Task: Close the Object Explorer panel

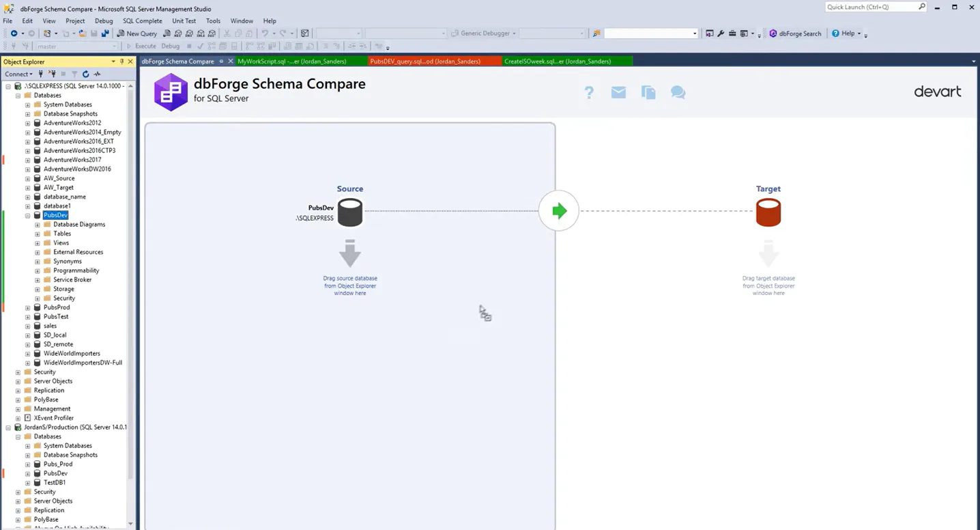Action: [x=130, y=61]
